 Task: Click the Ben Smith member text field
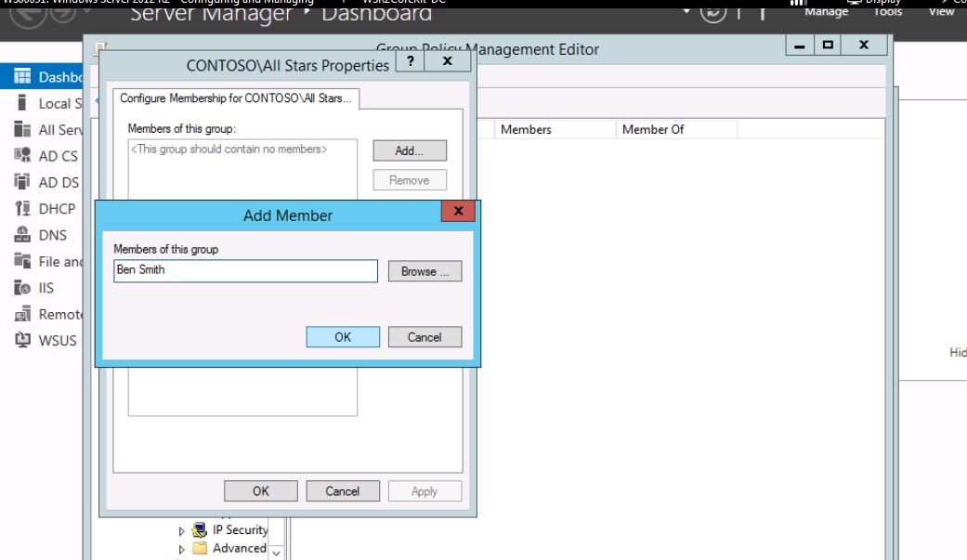click(244, 271)
